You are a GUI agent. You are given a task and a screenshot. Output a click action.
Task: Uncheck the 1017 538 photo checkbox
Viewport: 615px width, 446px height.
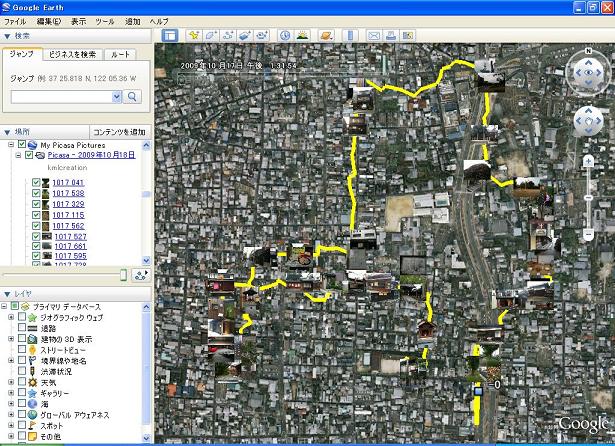coord(36,193)
